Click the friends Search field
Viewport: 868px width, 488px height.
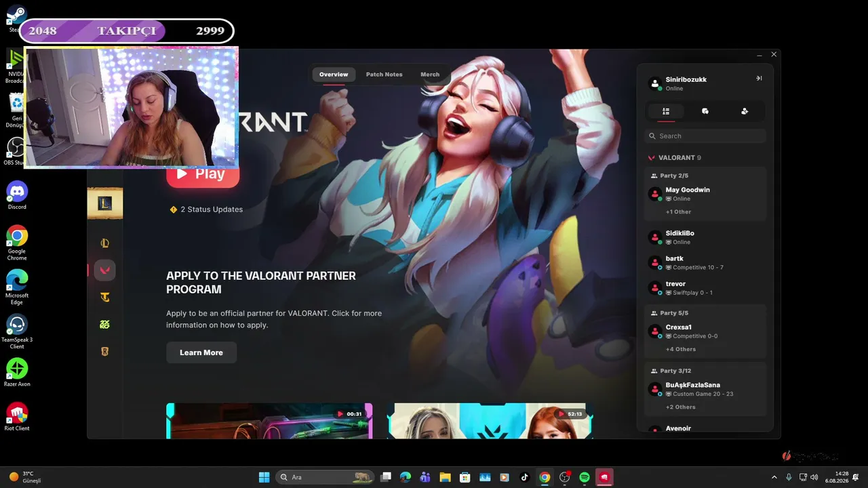coord(705,136)
